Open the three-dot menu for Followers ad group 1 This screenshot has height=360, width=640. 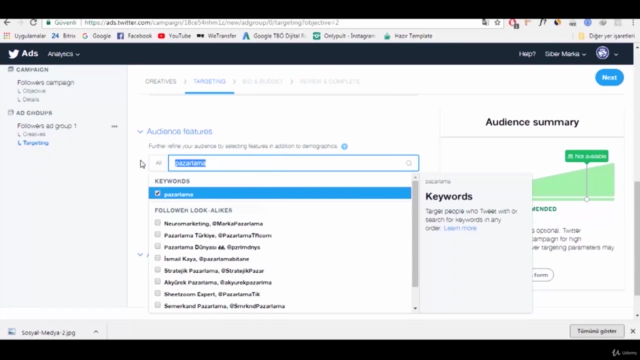114,127
